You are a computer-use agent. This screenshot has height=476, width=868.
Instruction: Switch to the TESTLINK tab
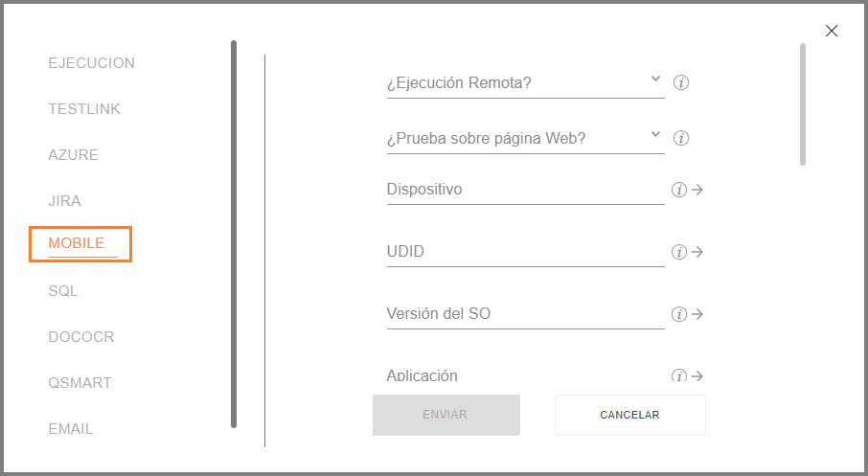(84, 109)
